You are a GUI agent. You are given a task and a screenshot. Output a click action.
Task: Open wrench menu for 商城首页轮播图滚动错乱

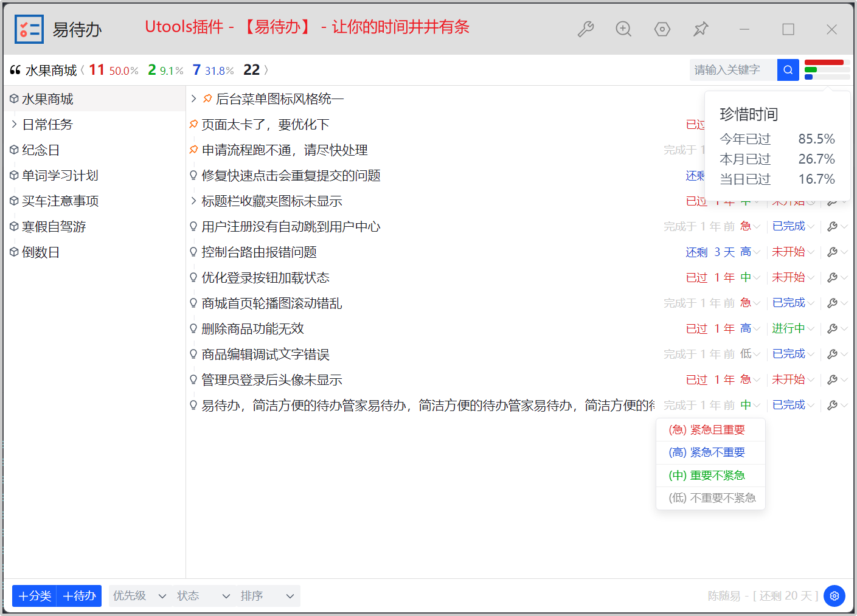pyautogui.click(x=838, y=303)
